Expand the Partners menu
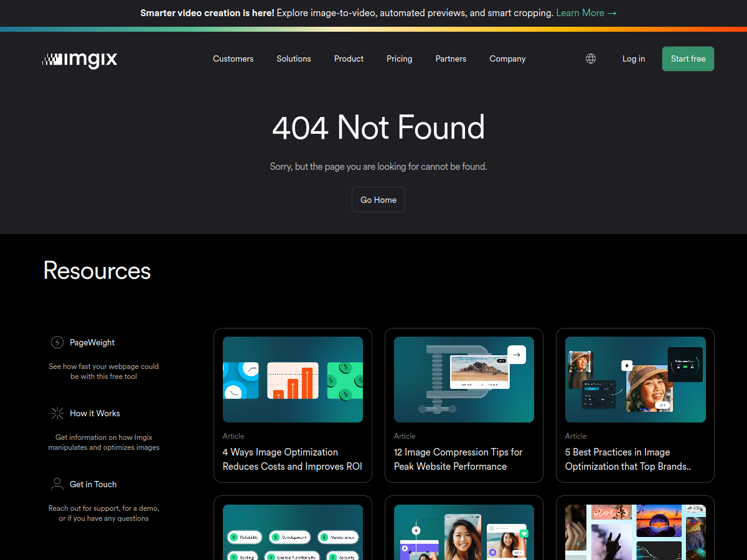This screenshot has height=560, width=747. coord(451,58)
